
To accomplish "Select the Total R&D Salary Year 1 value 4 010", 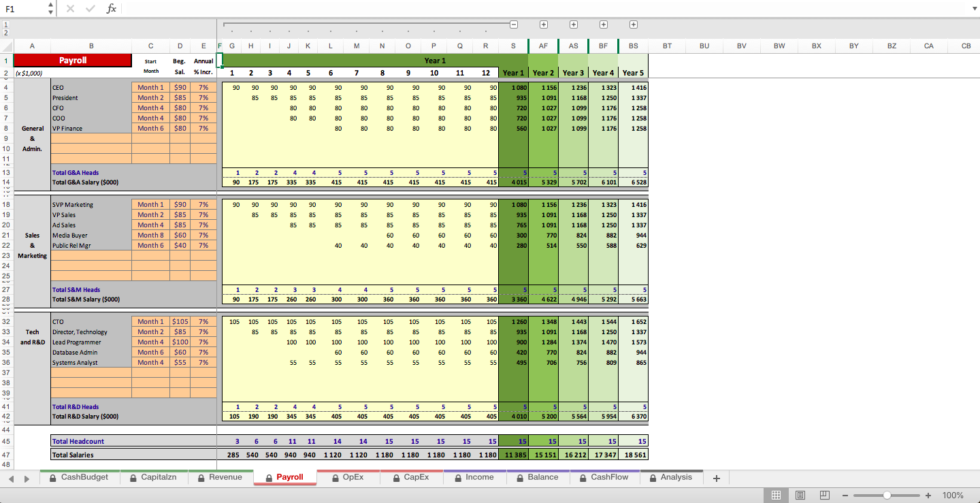I will (x=513, y=416).
